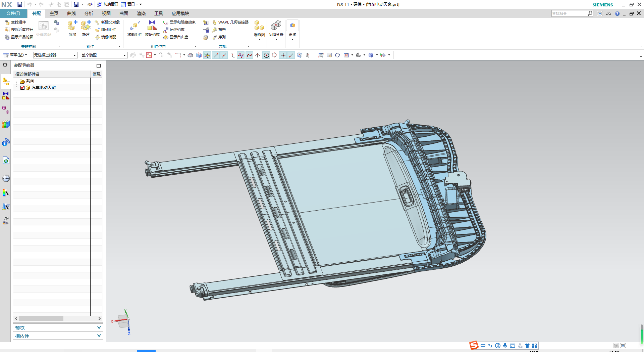Toggle the Existing Point (plus) snap option
The height and width of the screenshot is (352, 644).
(x=283, y=55)
